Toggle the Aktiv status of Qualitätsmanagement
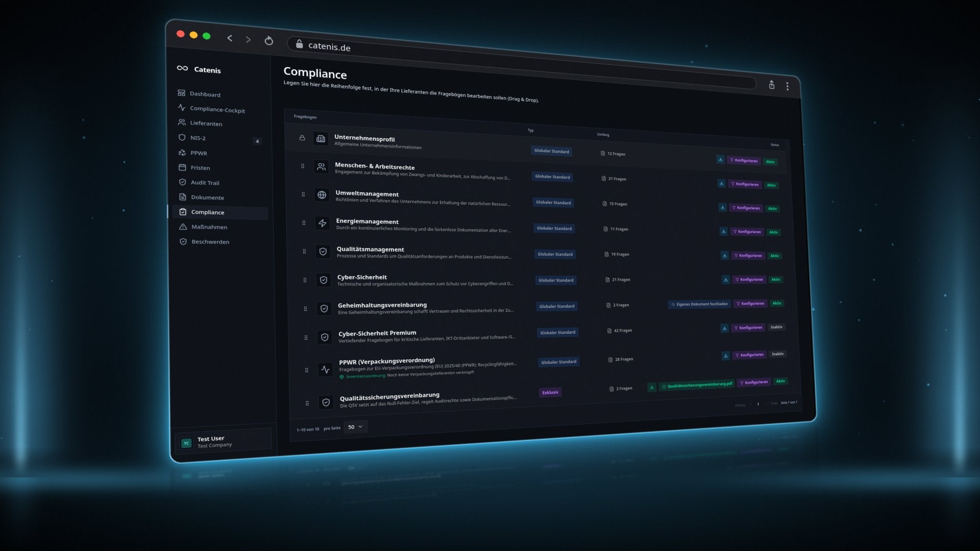The image size is (980, 551). 774,256
